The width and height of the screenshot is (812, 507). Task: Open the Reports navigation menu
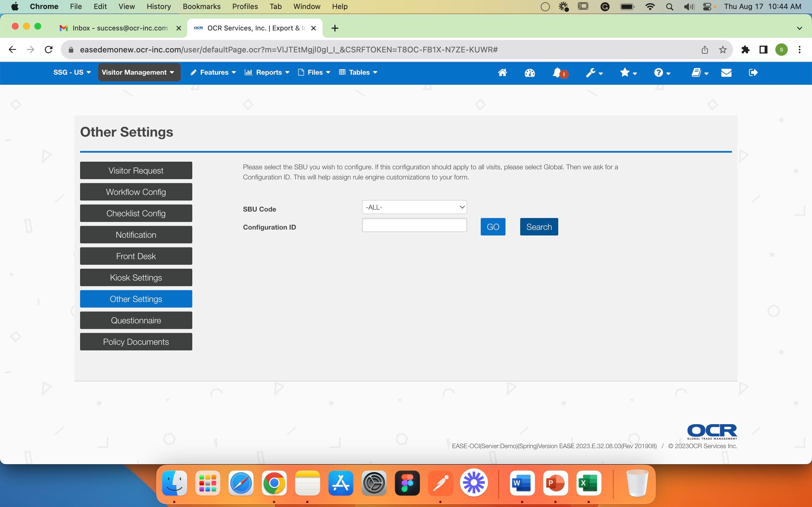(x=267, y=72)
